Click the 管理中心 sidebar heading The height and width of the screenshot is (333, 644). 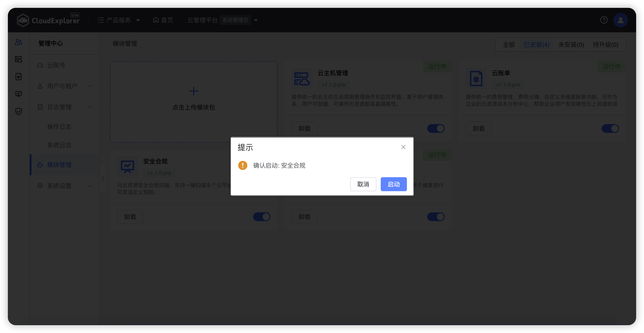(x=50, y=43)
